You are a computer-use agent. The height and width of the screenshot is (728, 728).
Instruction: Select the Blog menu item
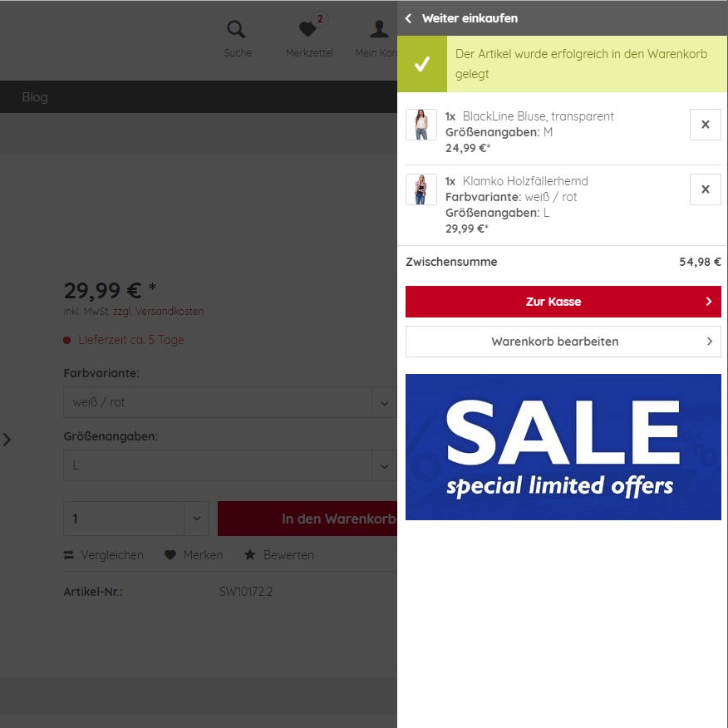coord(35,97)
